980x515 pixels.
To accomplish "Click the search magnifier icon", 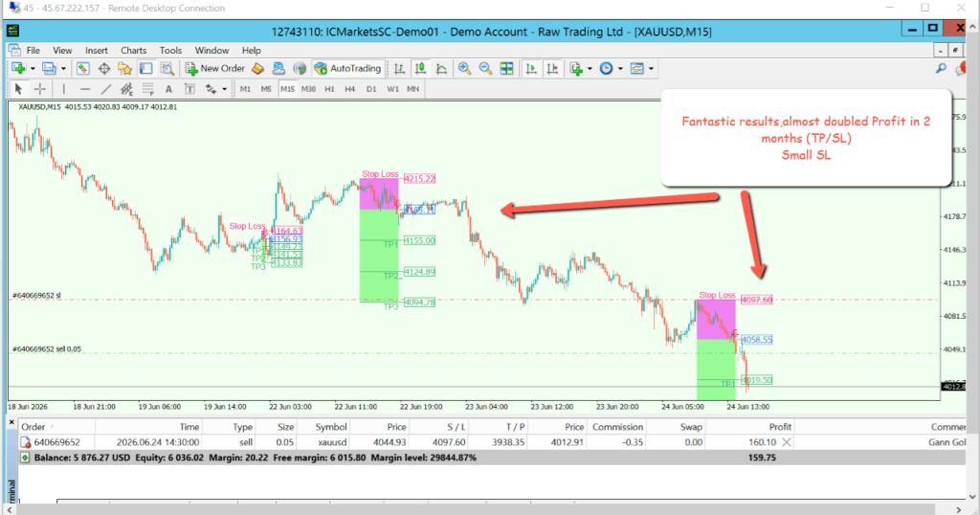I will tap(941, 69).
